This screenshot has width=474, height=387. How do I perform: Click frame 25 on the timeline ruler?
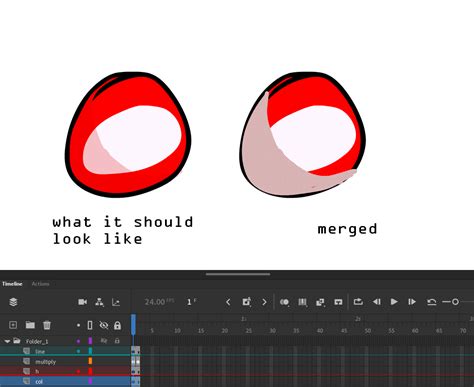pos(248,331)
